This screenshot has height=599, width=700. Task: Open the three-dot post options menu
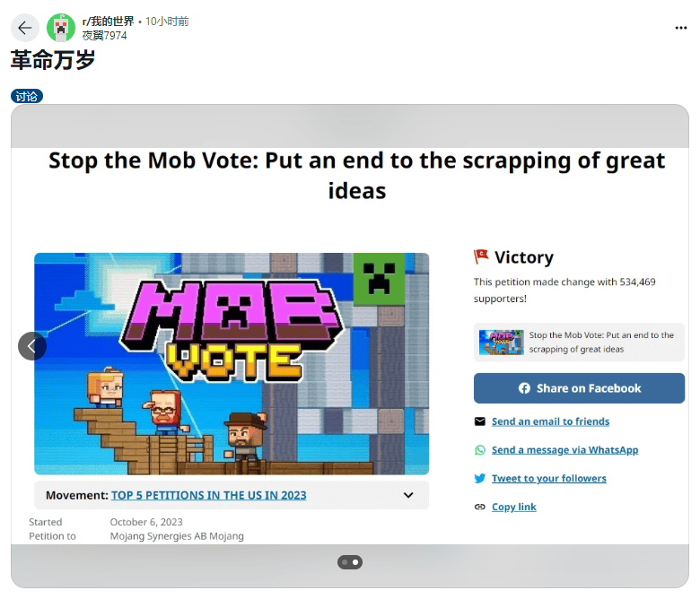(x=681, y=28)
